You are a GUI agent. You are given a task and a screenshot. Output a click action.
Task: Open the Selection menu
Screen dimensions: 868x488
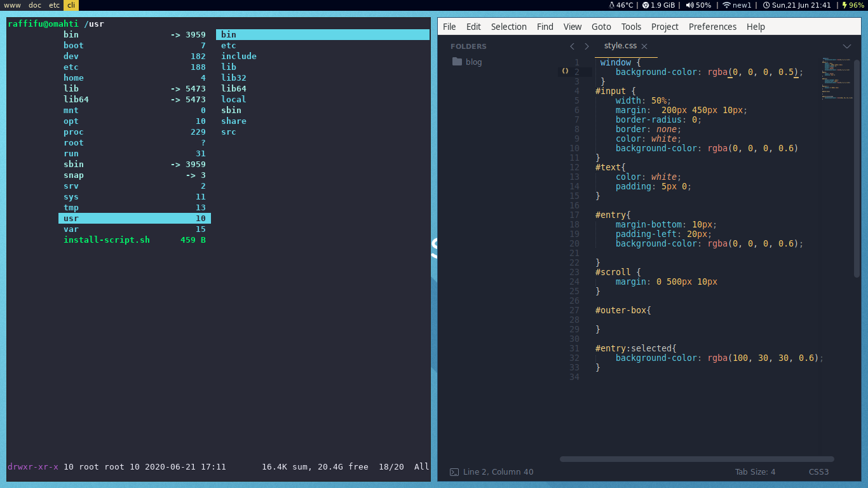coord(509,27)
